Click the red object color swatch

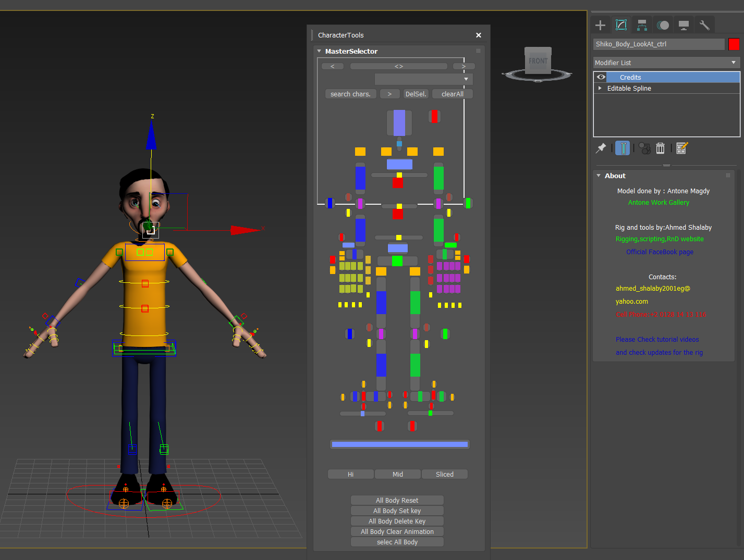click(734, 44)
